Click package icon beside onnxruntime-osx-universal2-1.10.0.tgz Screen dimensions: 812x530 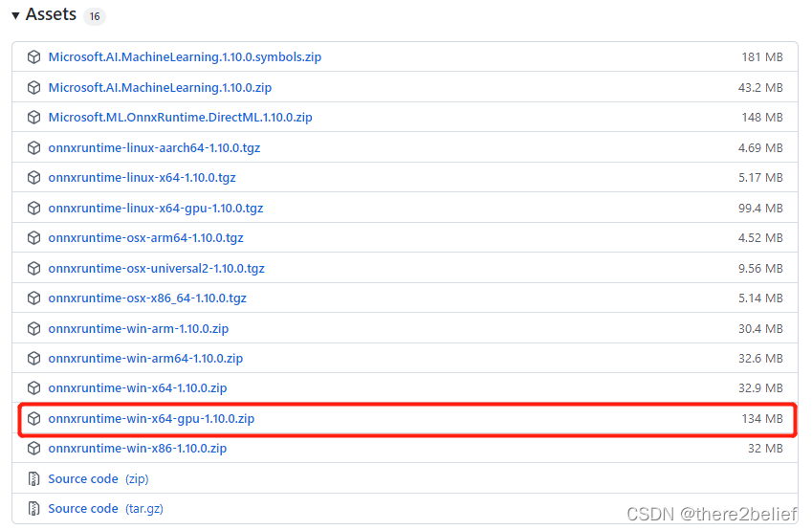(33, 269)
